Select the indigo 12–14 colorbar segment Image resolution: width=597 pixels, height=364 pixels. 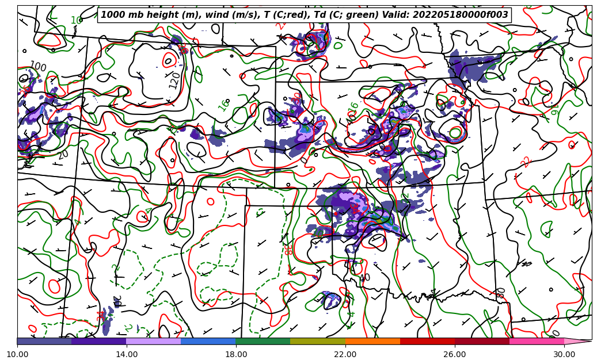click(99, 341)
